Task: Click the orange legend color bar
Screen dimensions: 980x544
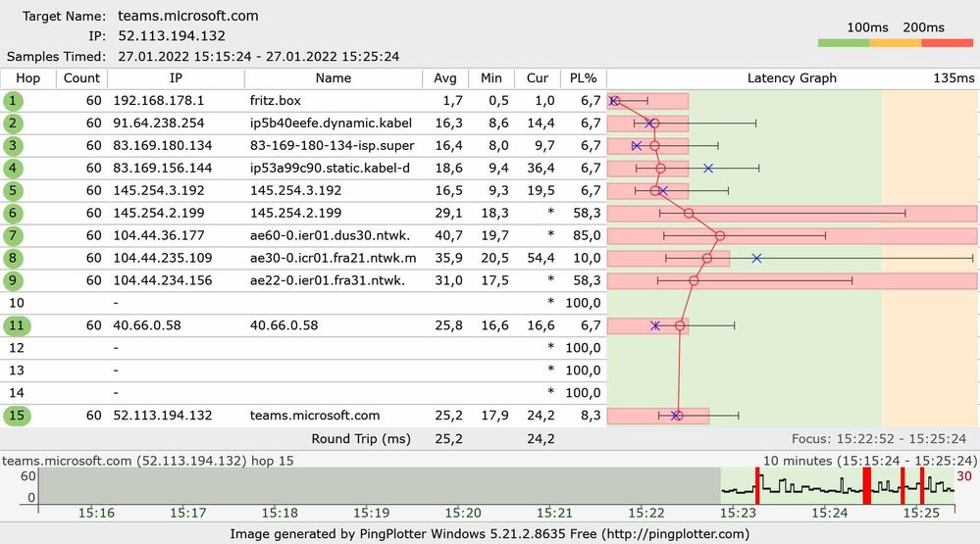Action: pos(896,43)
